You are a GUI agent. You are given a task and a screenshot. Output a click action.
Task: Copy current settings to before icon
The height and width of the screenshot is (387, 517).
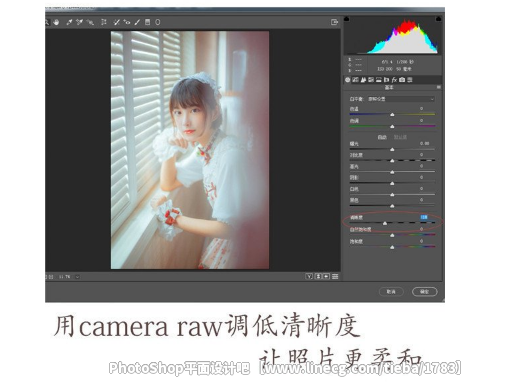[x=326, y=276]
